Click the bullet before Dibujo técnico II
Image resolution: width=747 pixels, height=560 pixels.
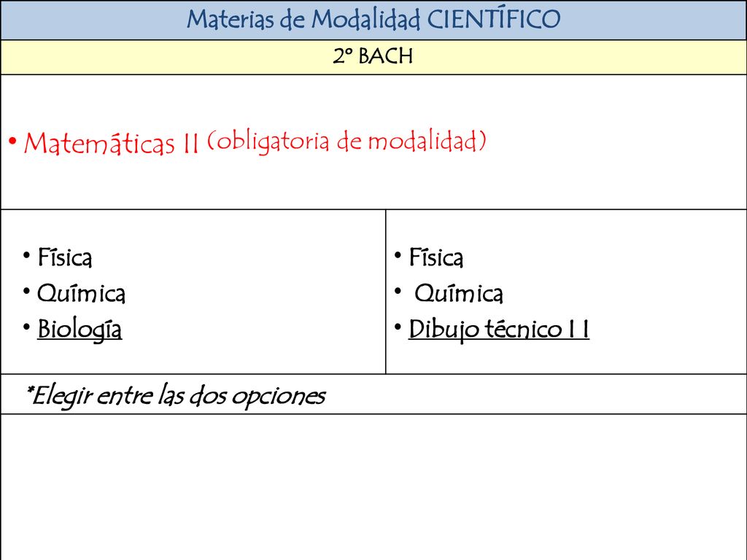pos(398,327)
